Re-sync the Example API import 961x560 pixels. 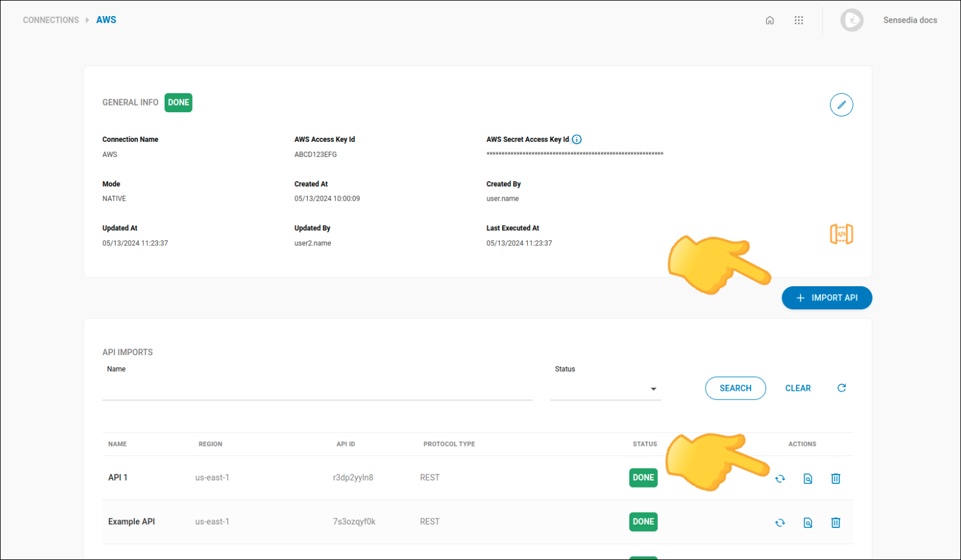coord(780,523)
